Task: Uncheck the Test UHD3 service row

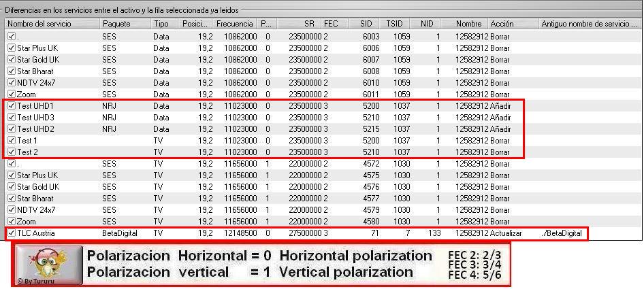Action: (x=12, y=118)
